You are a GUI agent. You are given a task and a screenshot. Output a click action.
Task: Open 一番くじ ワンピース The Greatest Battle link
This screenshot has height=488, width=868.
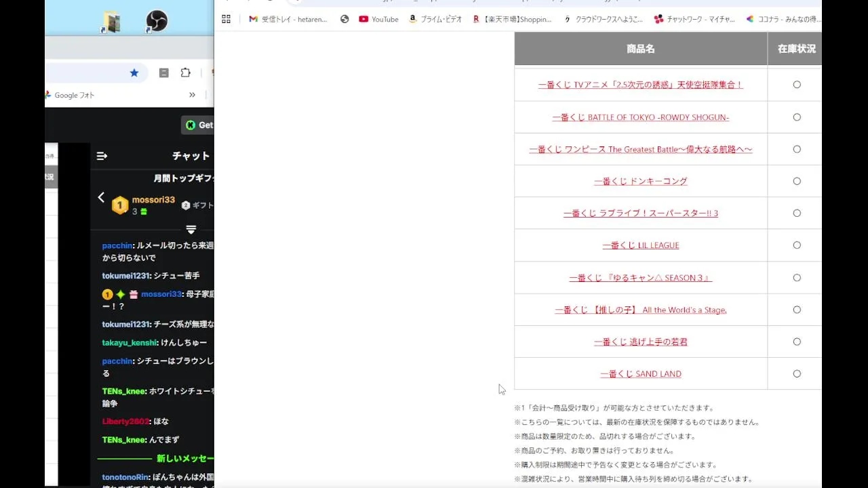pos(641,149)
